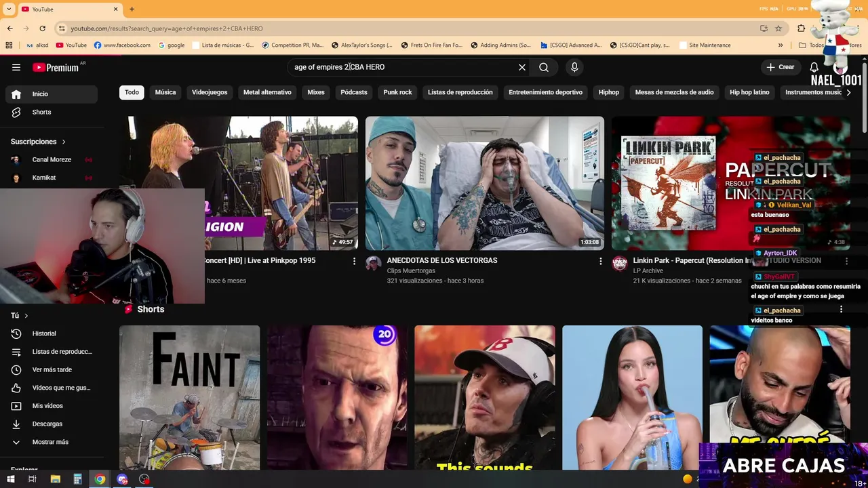Open the notifications bell

(x=814, y=67)
